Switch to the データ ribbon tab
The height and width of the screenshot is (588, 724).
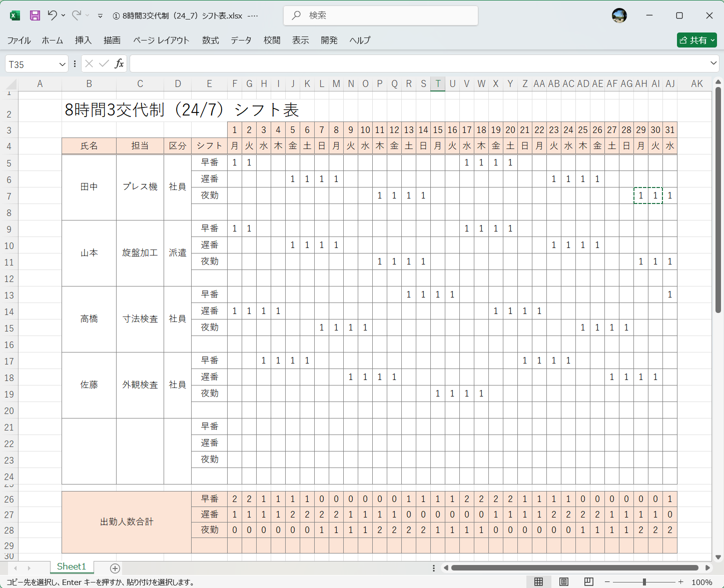[241, 40]
